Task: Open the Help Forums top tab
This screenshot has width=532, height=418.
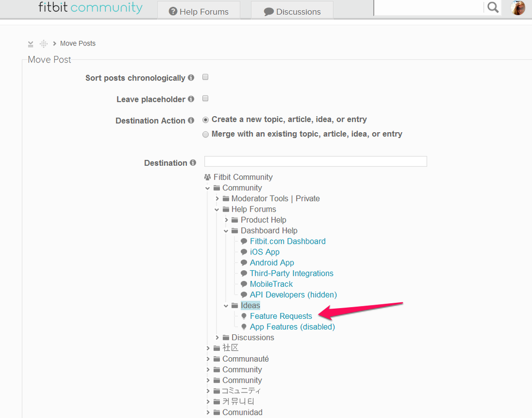Action: [199, 11]
